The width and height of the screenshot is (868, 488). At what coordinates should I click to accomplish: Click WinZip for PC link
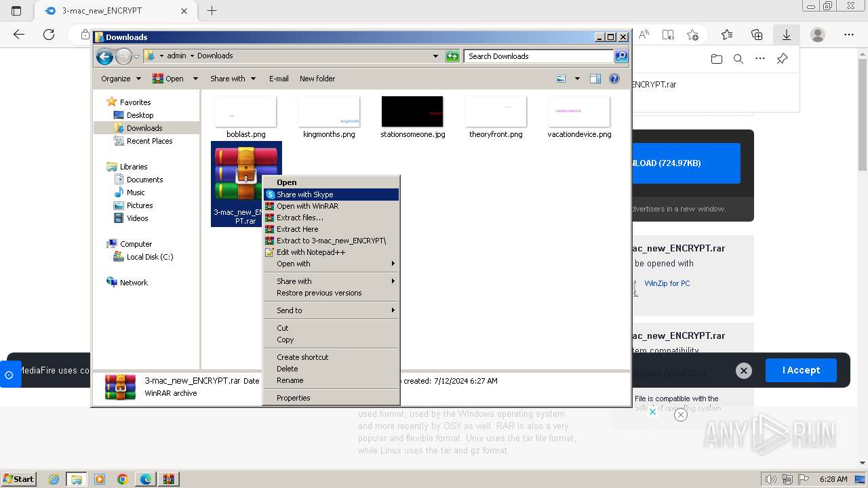tap(667, 283)
